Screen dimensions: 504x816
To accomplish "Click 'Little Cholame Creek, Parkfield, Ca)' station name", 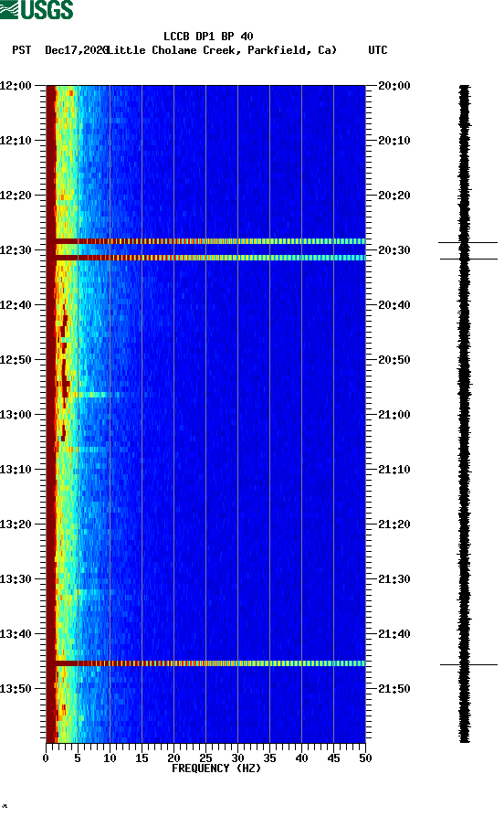I will coord(222,50).
